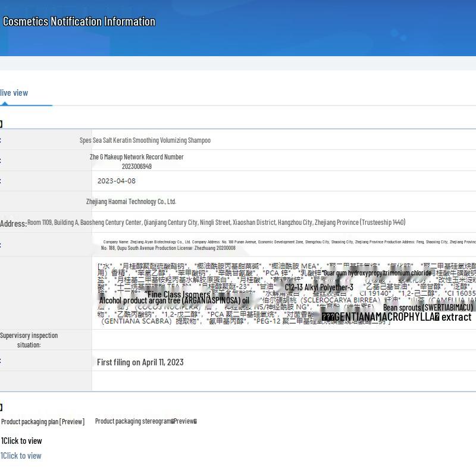476x476 pixels.
Task: Open the blue '1Click to view' link
Action: coord(21,456)
